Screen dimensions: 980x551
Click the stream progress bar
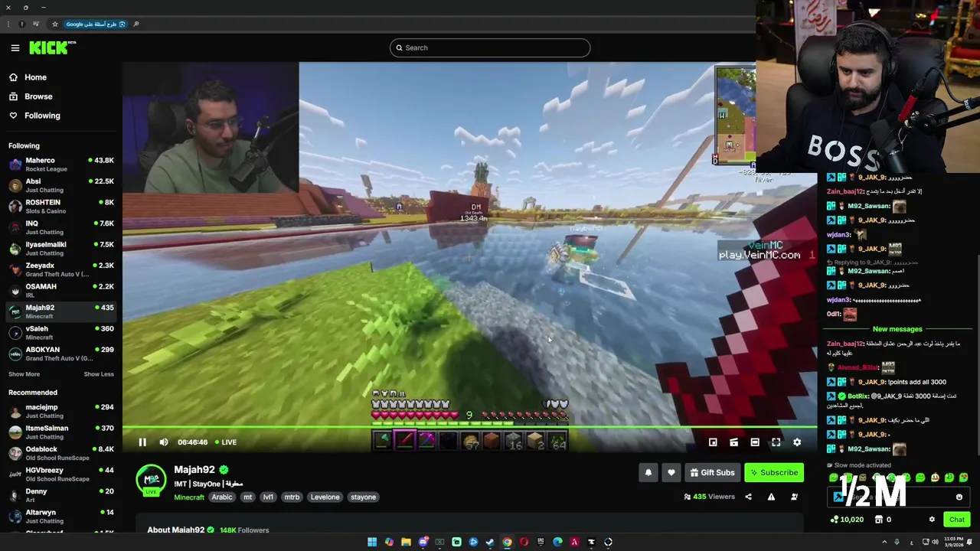click(x=470, y=427)
